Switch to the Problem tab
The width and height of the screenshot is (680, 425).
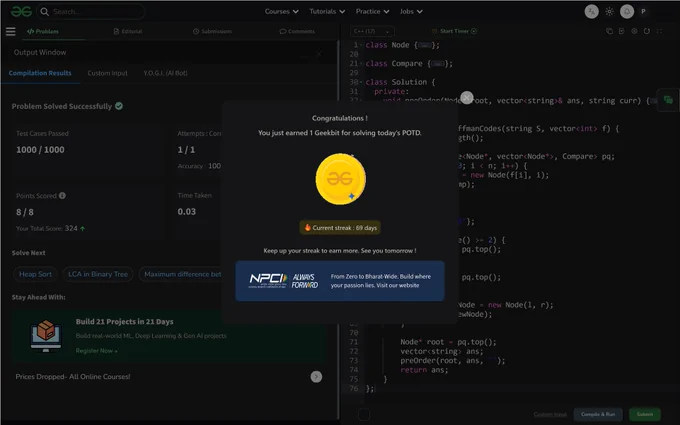(42, 31)
